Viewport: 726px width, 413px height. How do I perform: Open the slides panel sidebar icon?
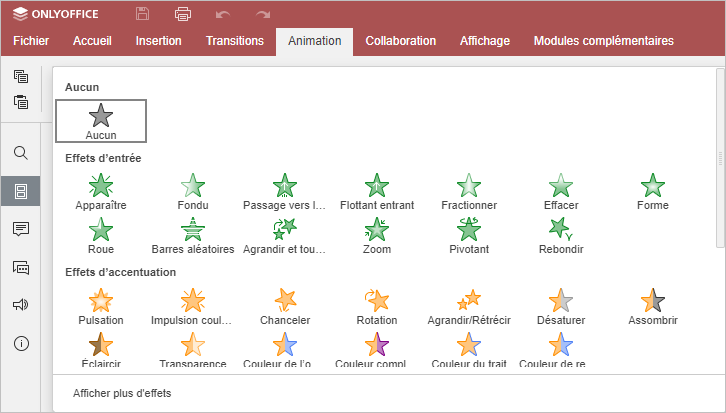tap(21, 191)
